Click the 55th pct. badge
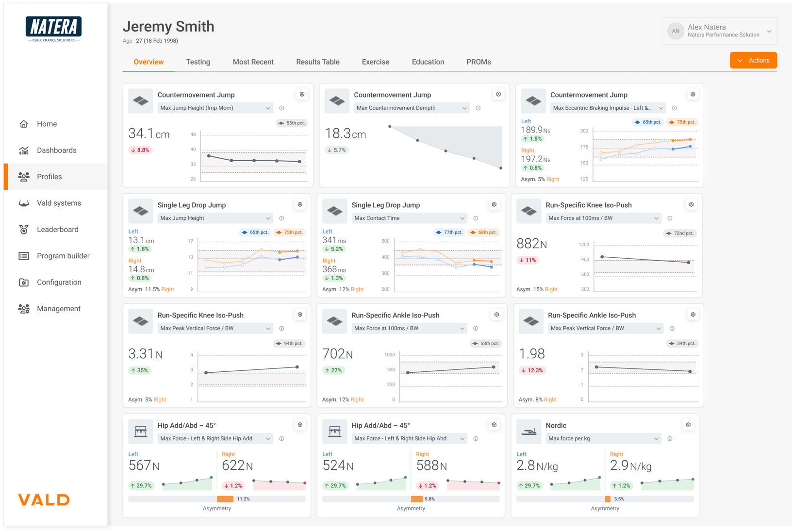 click(x=292, y=123)
